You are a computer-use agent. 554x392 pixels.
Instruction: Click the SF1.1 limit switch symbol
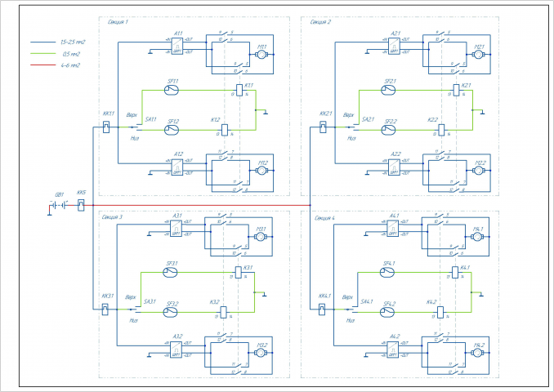tap(172, 90)
